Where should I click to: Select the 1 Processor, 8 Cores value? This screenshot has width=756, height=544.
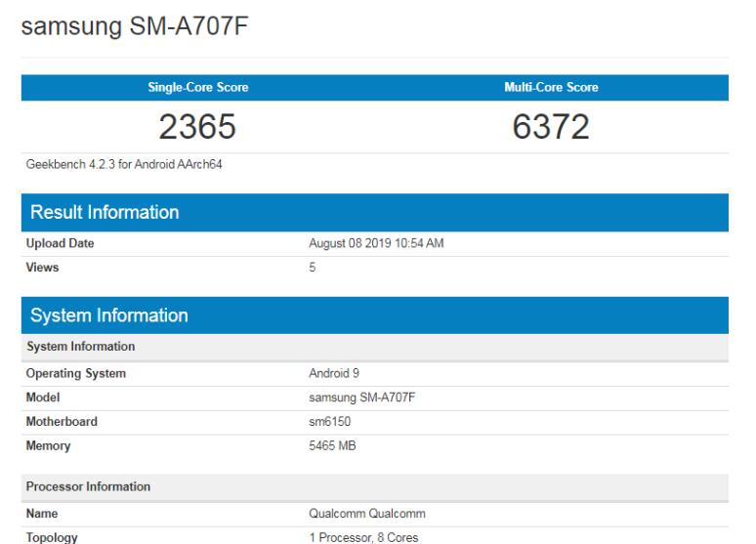[x=363, y=538]
